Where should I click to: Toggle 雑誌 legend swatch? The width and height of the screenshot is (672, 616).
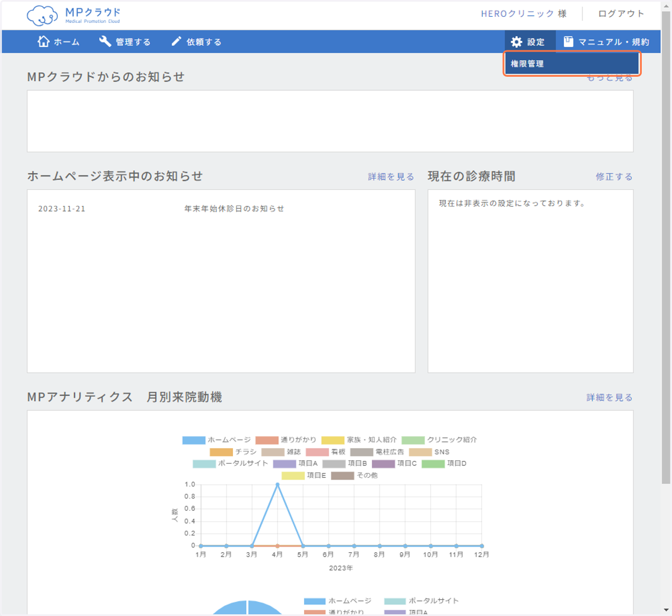click(273, 452)
